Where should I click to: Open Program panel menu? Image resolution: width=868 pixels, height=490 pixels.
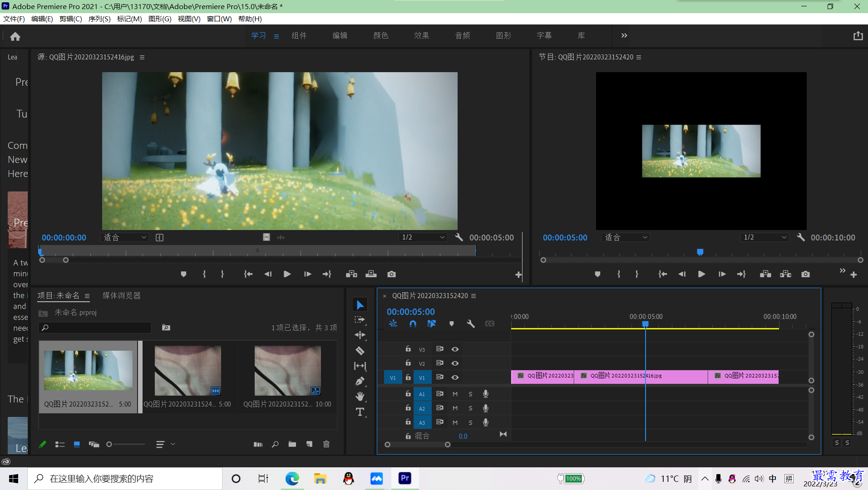(x=639, y=57)
